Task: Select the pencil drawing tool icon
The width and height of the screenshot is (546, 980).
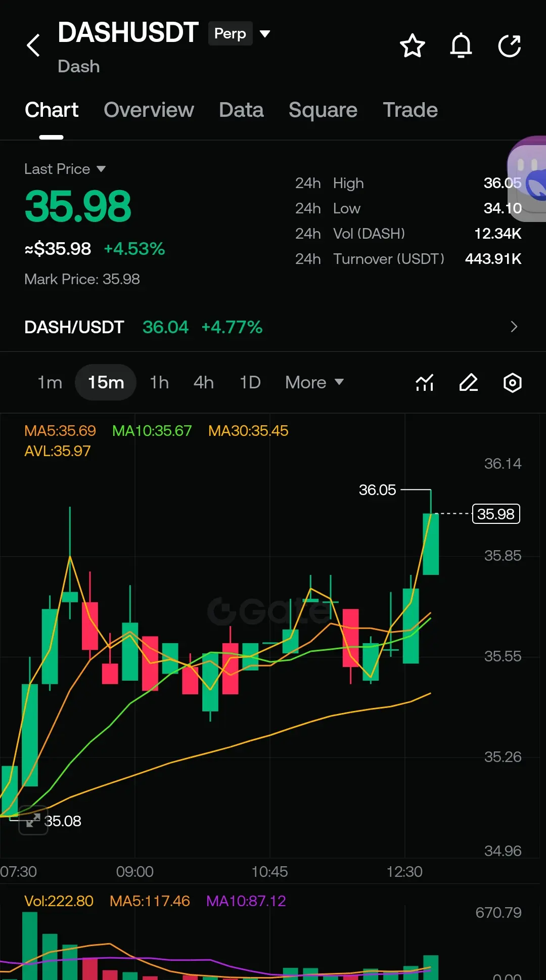Action: [x=469, y=383]
